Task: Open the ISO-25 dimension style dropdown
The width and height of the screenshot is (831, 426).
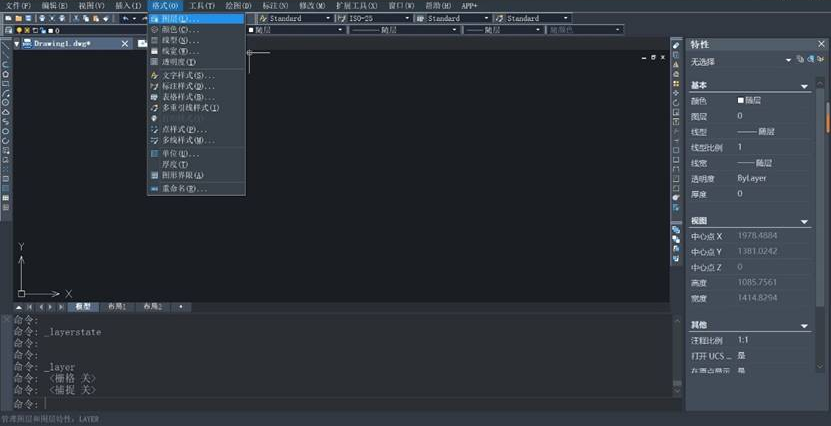Action: [x=374, y=19]
